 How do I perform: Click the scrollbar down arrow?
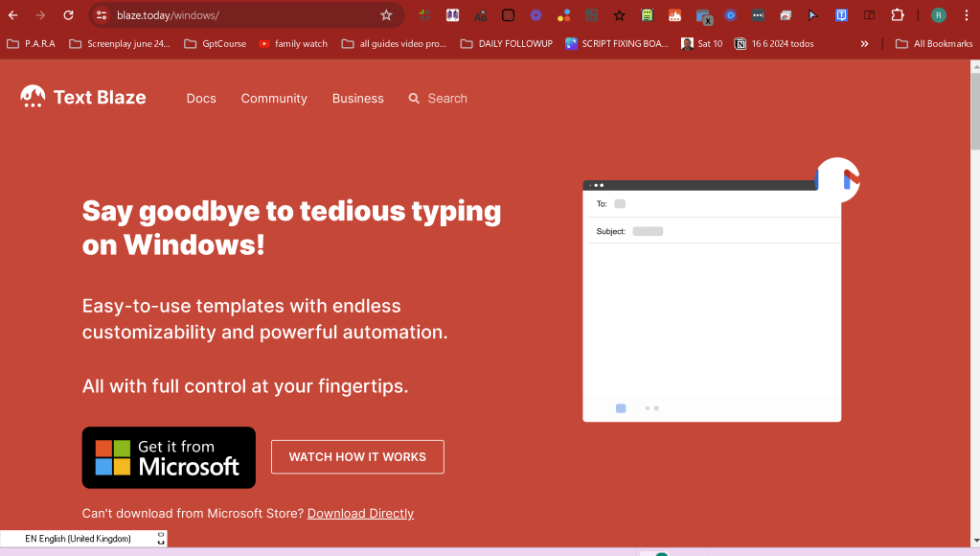pyautogui.click(x=975, y=541)
